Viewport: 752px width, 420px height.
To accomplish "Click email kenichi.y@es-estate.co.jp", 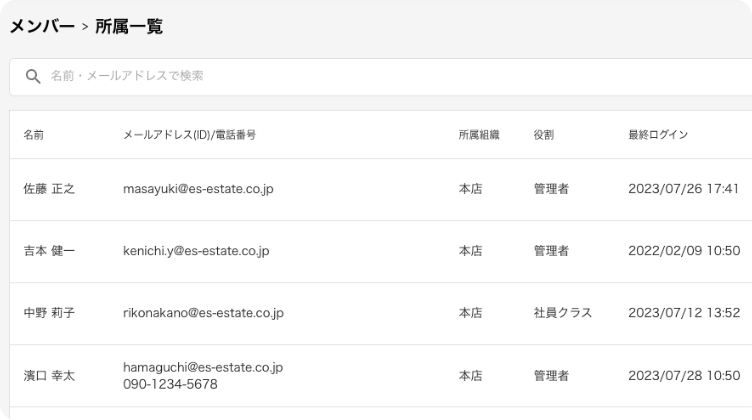I will [196, 251].
